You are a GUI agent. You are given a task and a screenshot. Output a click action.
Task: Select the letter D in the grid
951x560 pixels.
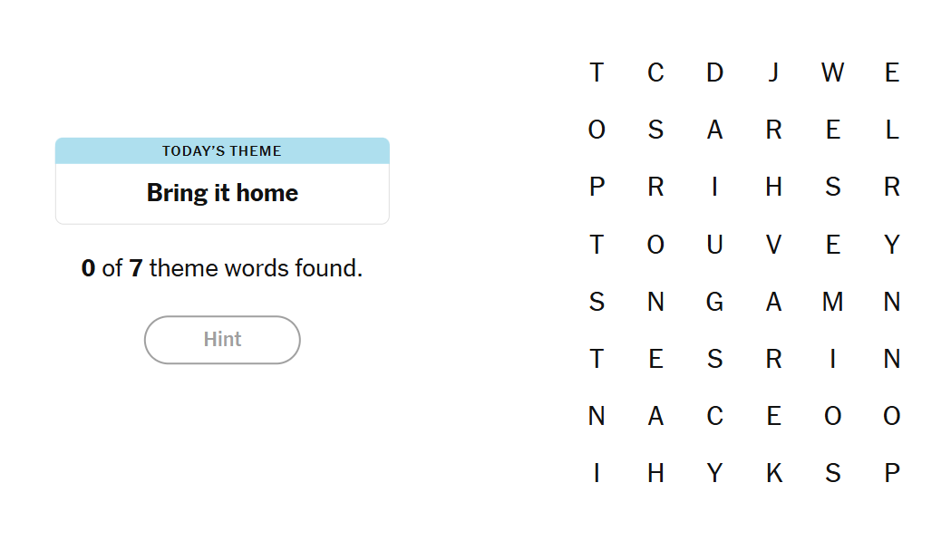pos(714,72)
